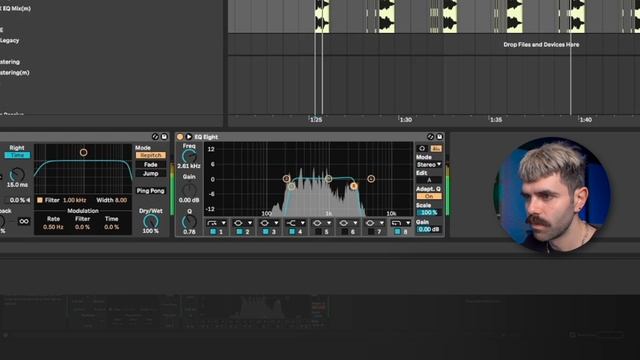Toggle the delay Filter on switch
This screenshot has width=640, height=360.
click(x=40, y=200)
